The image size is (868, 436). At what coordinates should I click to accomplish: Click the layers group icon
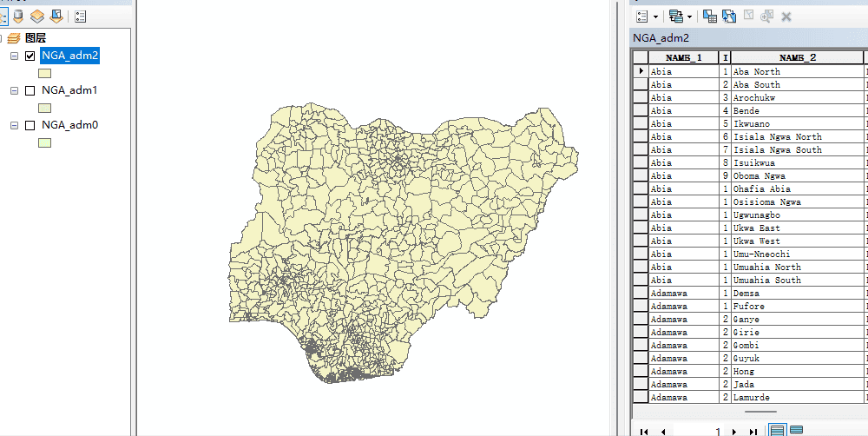pos(13,38)
